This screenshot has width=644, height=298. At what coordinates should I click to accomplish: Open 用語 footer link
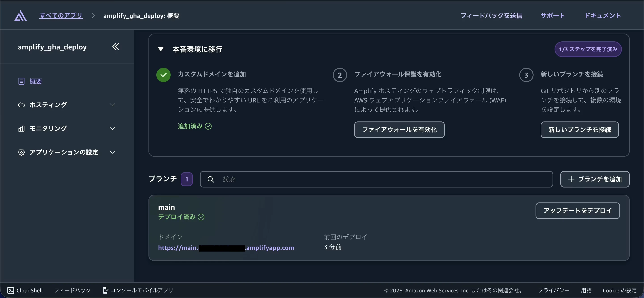click(x=586, y=290)
